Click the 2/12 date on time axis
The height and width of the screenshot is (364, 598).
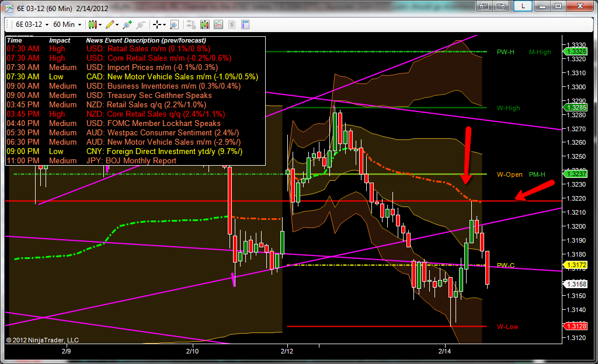(287, 351)
